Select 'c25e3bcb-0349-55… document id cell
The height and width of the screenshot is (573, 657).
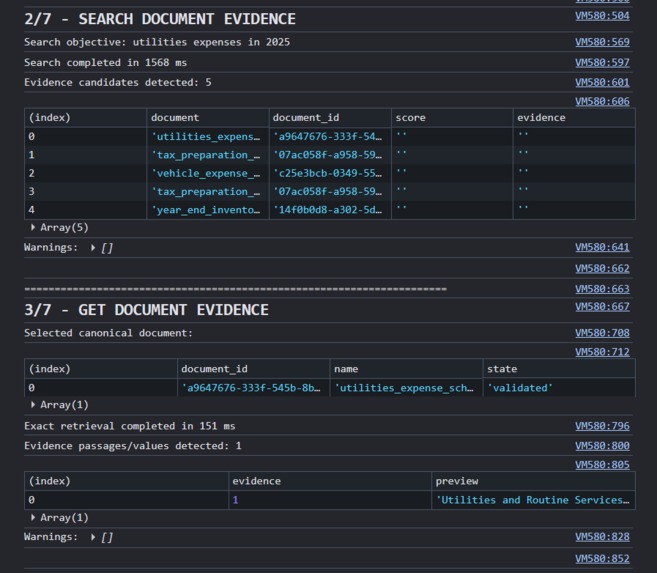[x=330, y=173]
